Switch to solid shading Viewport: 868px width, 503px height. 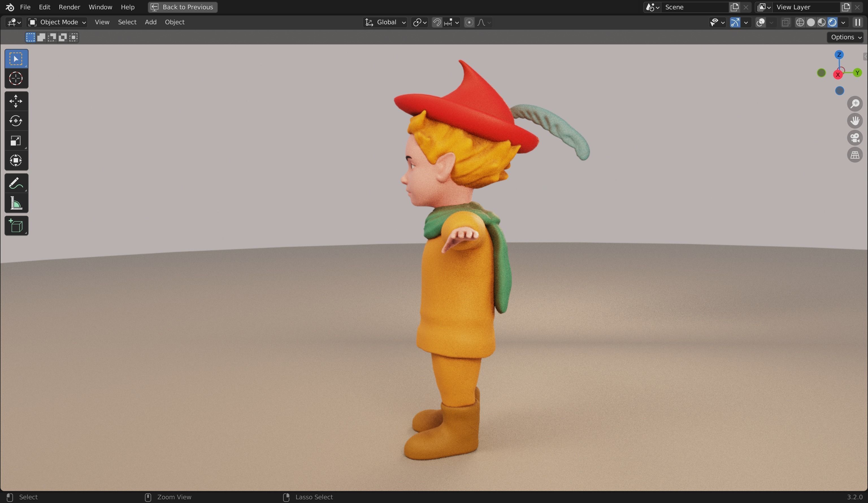click(811, 22)
